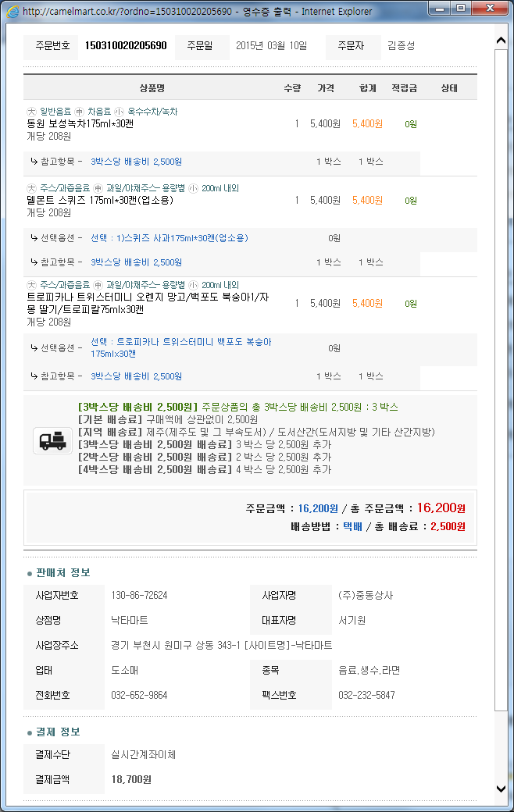
Task: Click phone number 032-652-9864
Action: click(139, 695)
